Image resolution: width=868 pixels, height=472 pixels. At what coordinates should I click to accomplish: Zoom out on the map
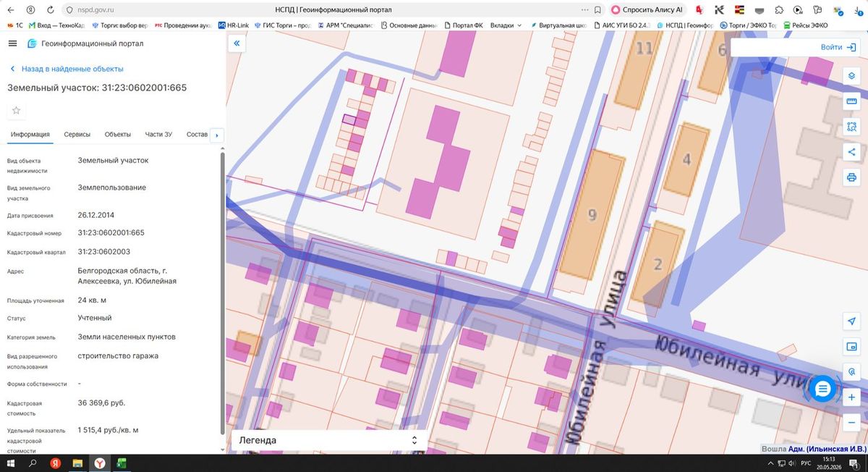851,423
